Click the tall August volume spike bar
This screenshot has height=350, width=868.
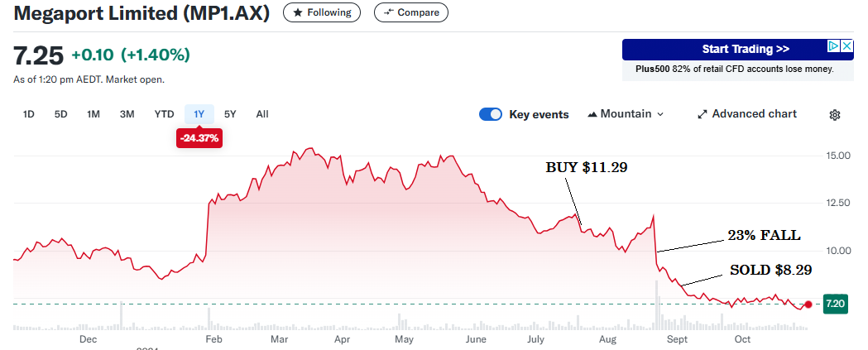coord(656,305)
